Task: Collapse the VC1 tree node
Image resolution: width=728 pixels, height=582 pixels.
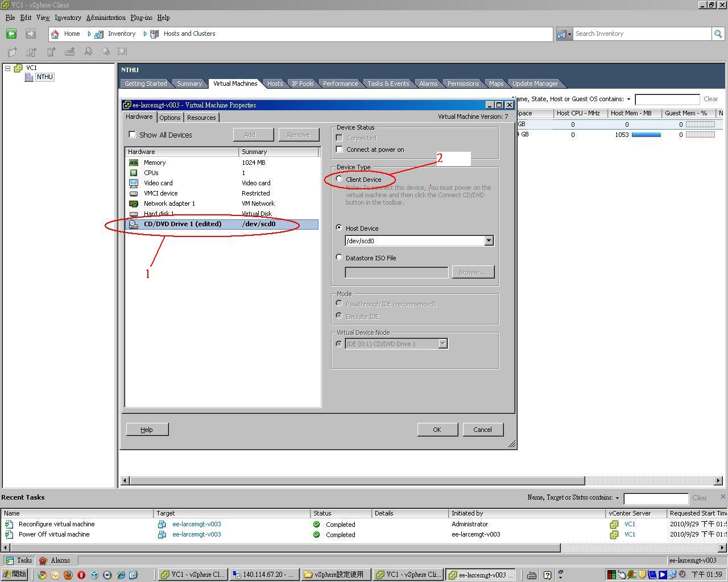Action: pyautogui.click(x=8, y=68)
